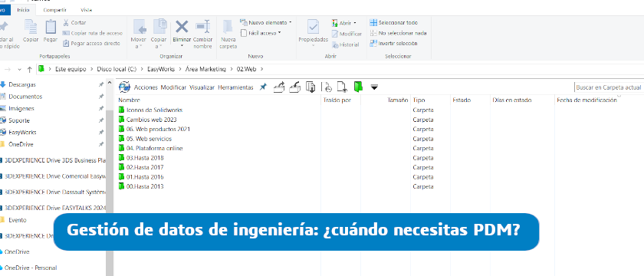Open the Acciones PDM menu
The width and height of the screenshot is (644, 276).
click(146, 87)
